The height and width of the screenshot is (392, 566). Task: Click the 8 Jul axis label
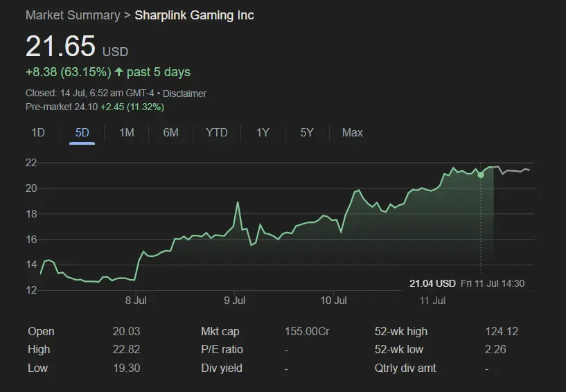click(x=136, y=301)
